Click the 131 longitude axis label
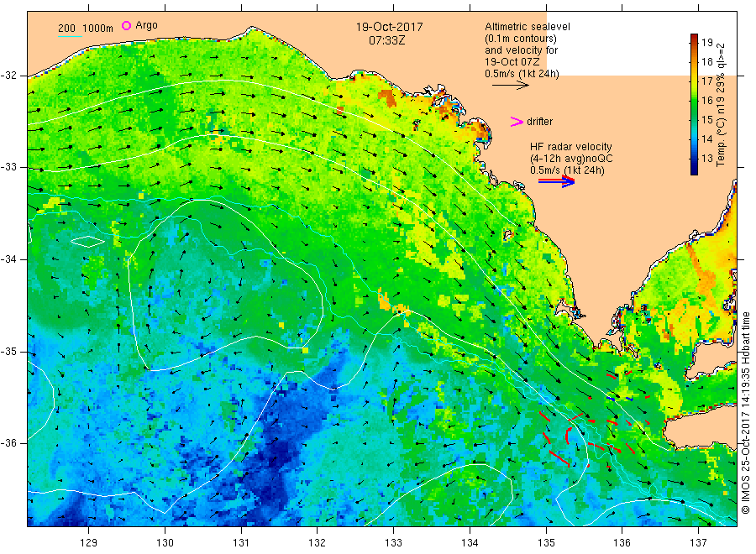 (x=241, y=543)
